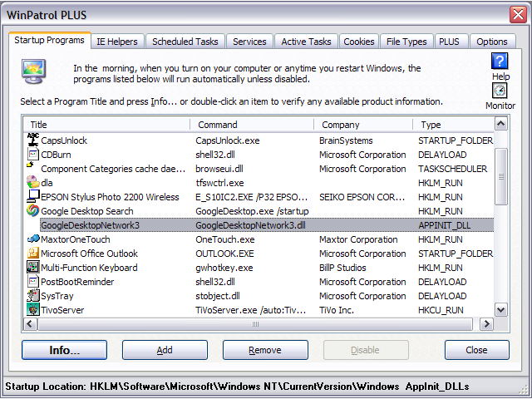
Task: Click the TASKSCHEDULER type cell
Action: pos(452,169)
